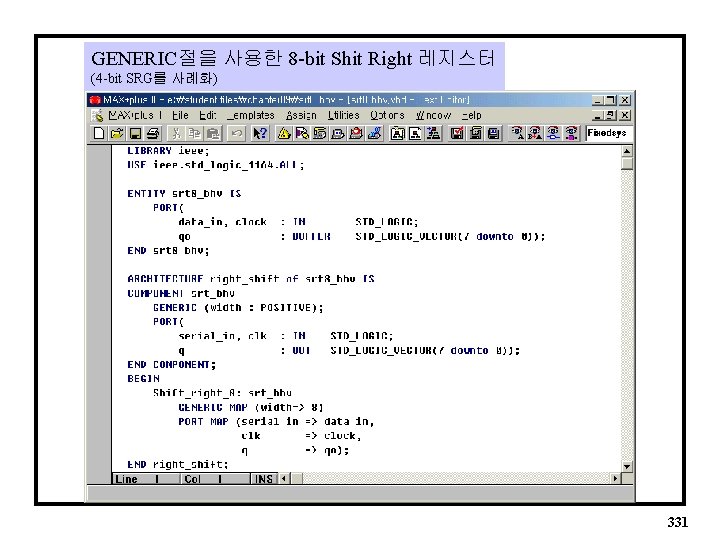Click the vertical scrollbar down arrow

click(x=627, y=467)
